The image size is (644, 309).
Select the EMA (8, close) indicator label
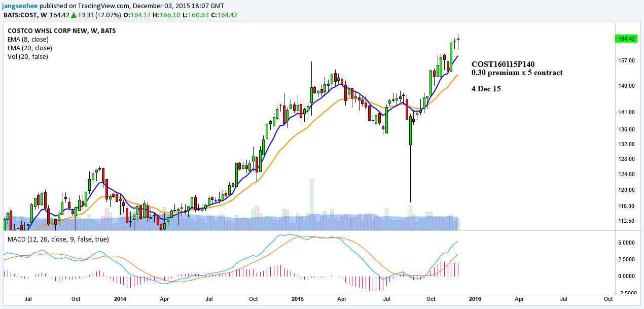(x=29, y=40)
